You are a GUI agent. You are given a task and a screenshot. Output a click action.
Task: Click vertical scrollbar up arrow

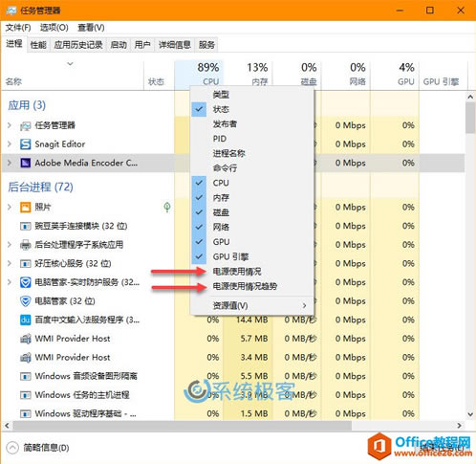point(470,97)
